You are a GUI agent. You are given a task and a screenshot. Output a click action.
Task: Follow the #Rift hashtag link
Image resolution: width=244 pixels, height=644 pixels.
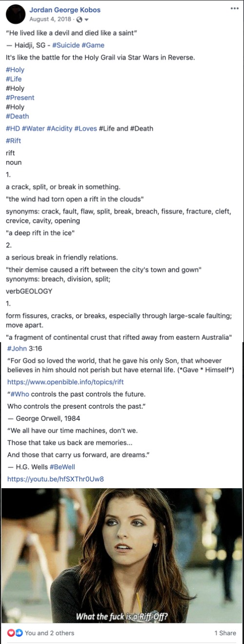coord(13,141)
